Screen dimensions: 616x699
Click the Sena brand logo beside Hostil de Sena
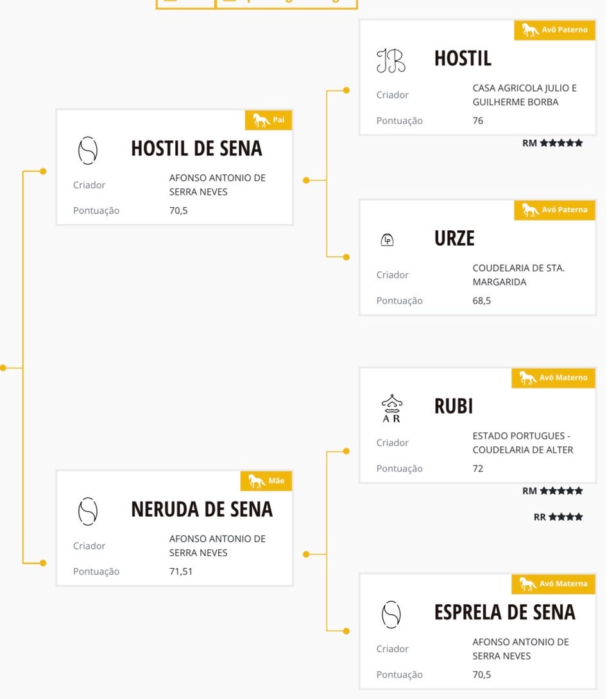pyautogui.click(x=88, y=151)
